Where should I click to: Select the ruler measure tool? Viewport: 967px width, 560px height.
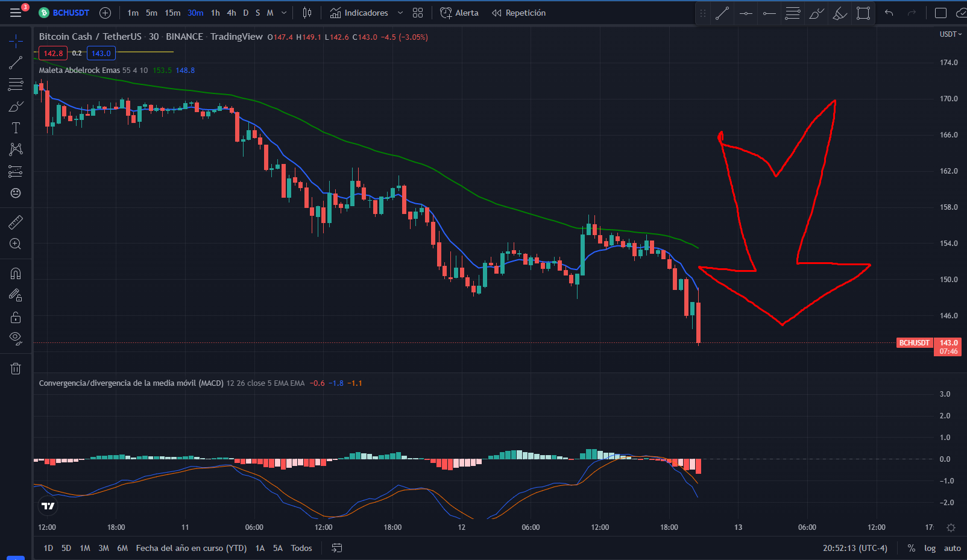point(16,222)
